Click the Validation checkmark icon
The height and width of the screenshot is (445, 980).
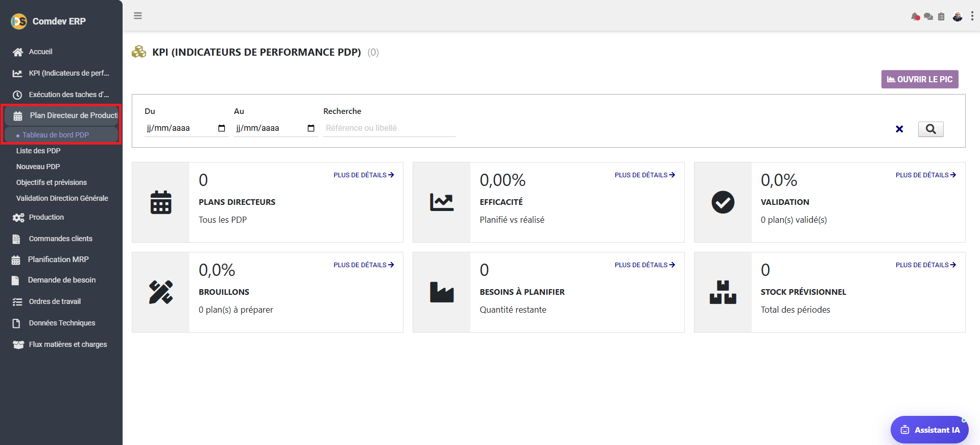[723, 202]
